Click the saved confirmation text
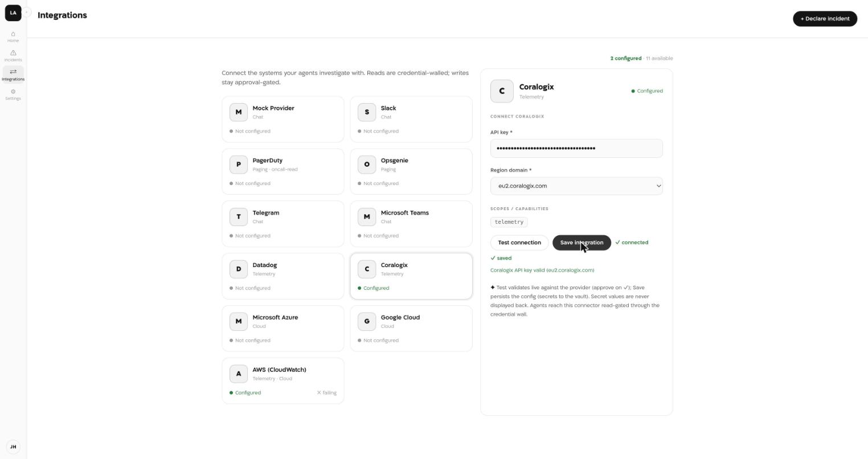 tap(501, 259)
